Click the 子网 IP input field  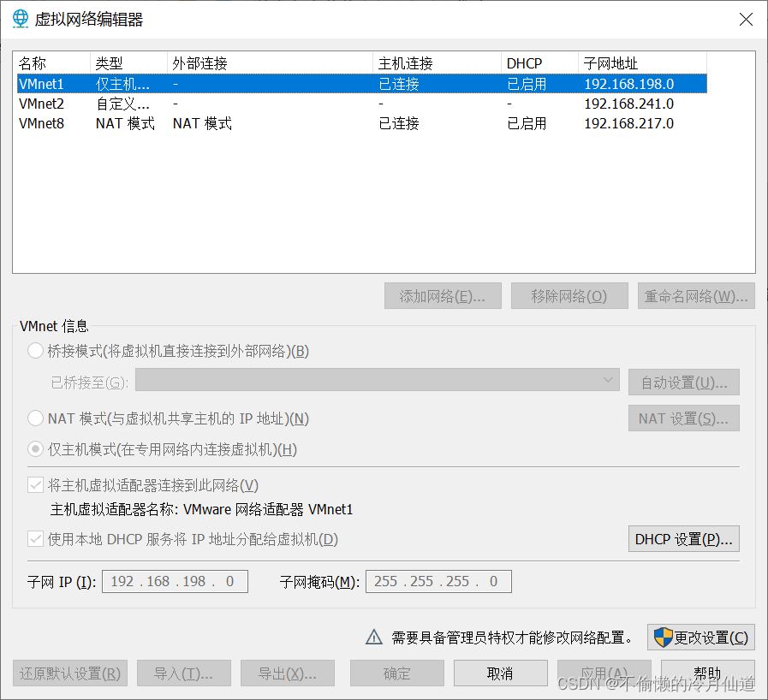[x=175, y=581]
